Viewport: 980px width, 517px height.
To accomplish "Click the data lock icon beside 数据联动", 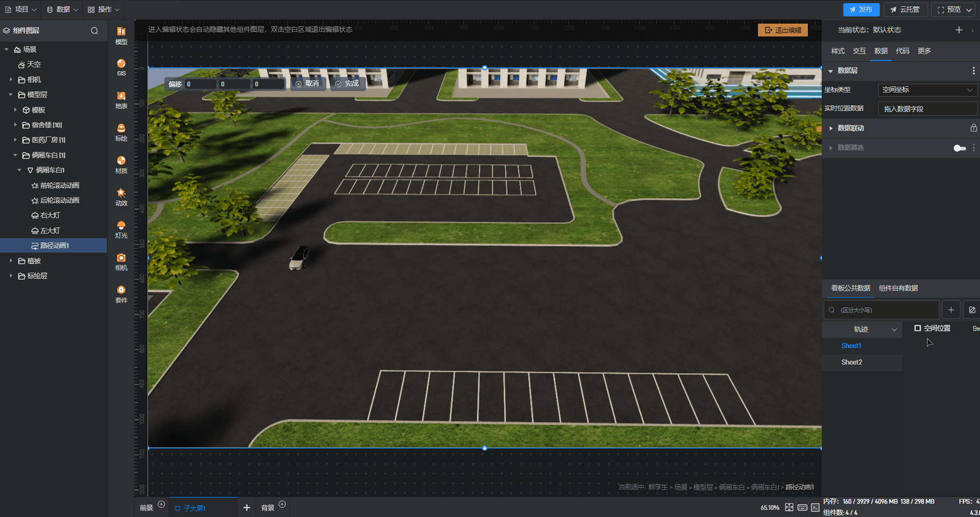I will 973,128.
